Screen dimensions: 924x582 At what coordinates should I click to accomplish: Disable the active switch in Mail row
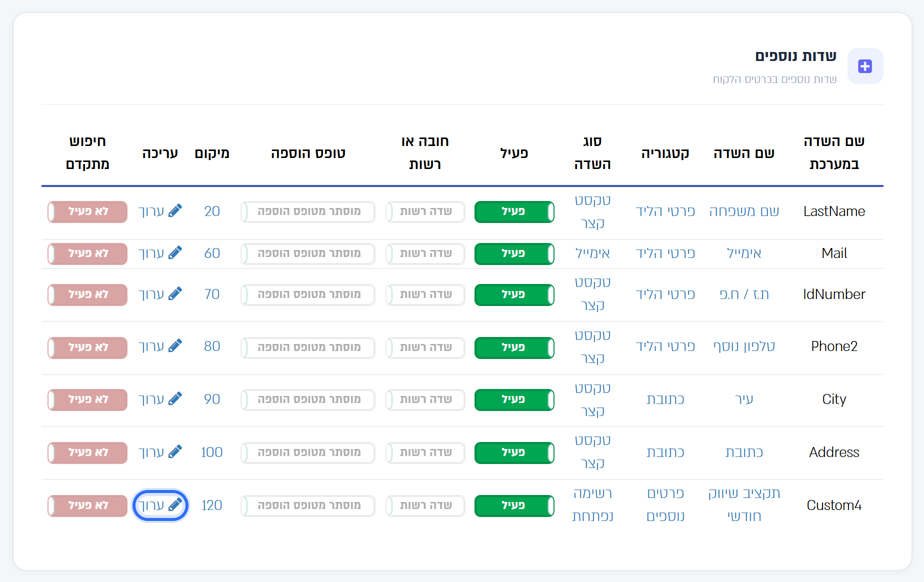point(514,254)
